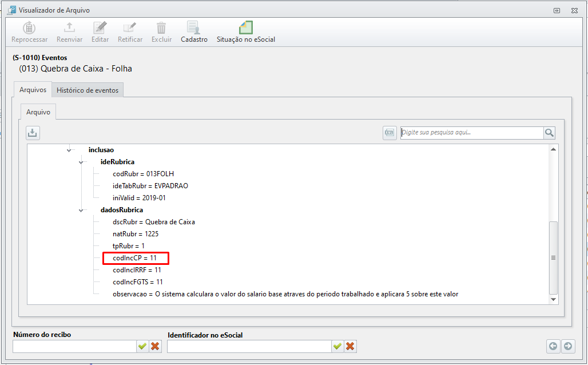Click the Identificador no eSocial input field
This screenshot has width=588, height=365.
coord(249,346)
